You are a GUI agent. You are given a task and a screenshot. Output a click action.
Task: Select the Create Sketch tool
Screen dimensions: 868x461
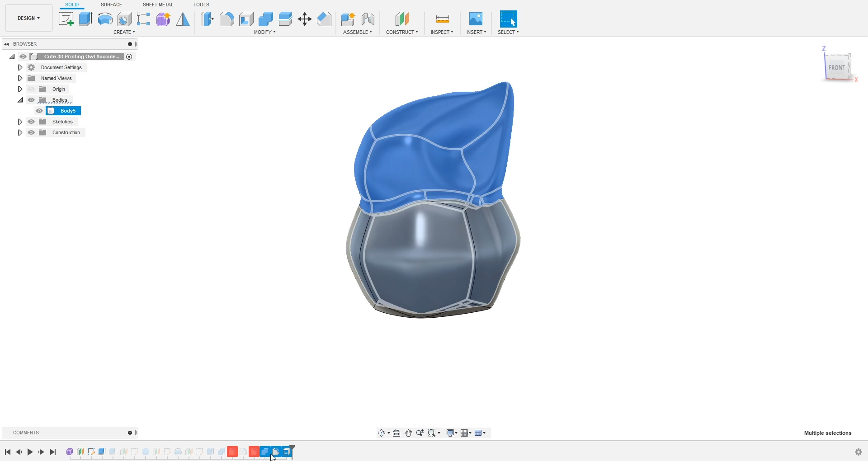(66, 19)
